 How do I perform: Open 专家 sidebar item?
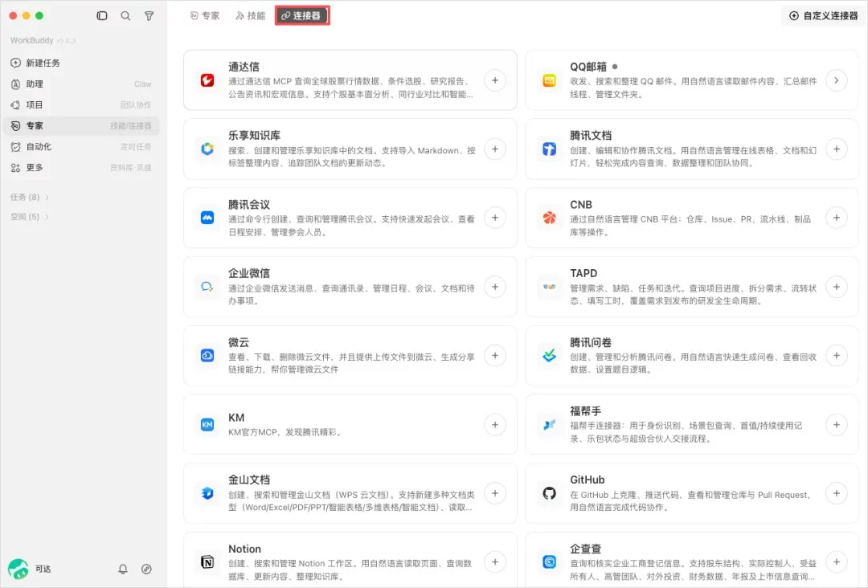pos(81,125)
